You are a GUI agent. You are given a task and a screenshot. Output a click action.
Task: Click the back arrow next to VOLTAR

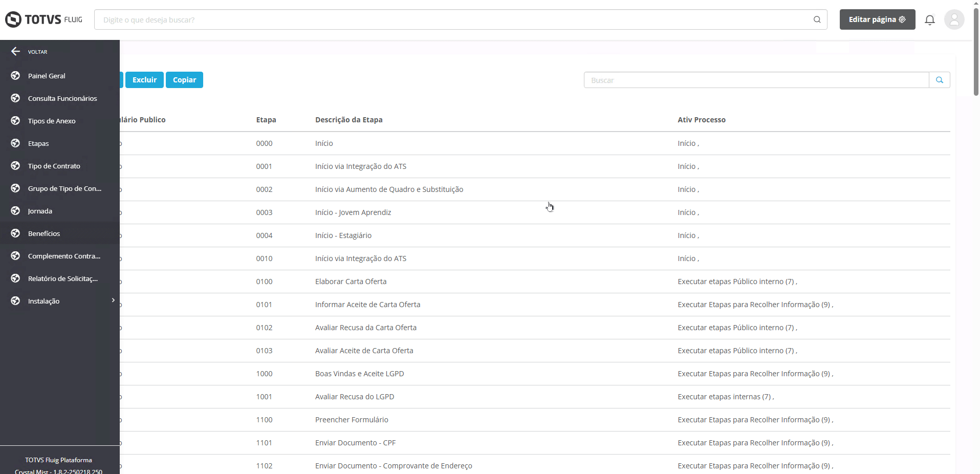[15, 51]
